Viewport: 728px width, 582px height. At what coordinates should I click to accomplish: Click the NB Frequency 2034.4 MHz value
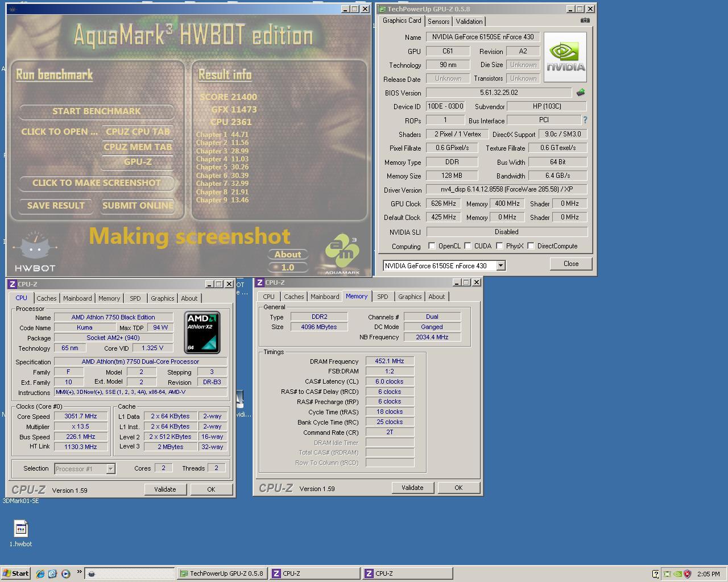pyautogui.click(x=432, y=337)
